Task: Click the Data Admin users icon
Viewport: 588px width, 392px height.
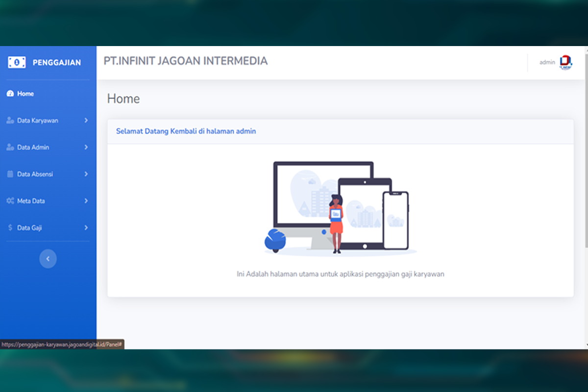Action: click(10, 147)
